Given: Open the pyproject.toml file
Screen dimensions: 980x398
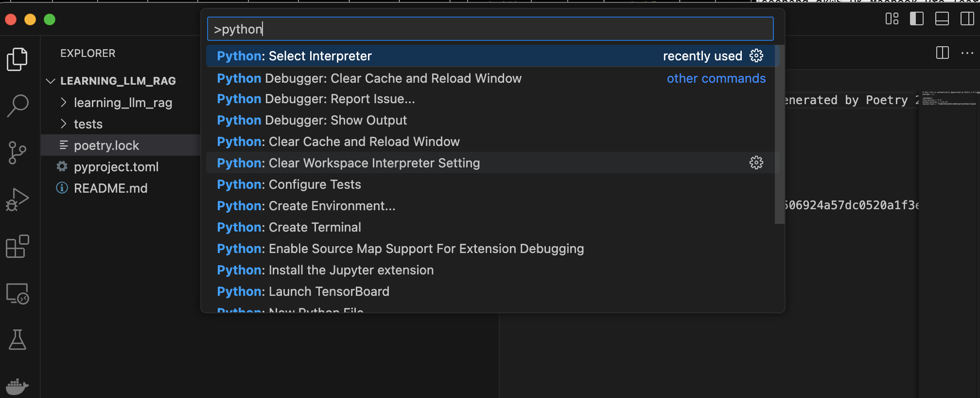Looking at the screenshot, I should pos(121,166).
